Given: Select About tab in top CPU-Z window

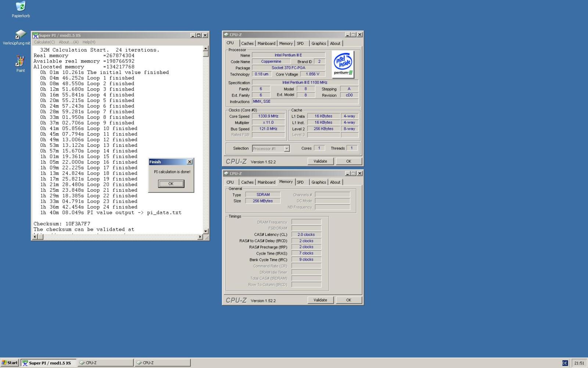Looking at the screenshot, I should 335,43.
